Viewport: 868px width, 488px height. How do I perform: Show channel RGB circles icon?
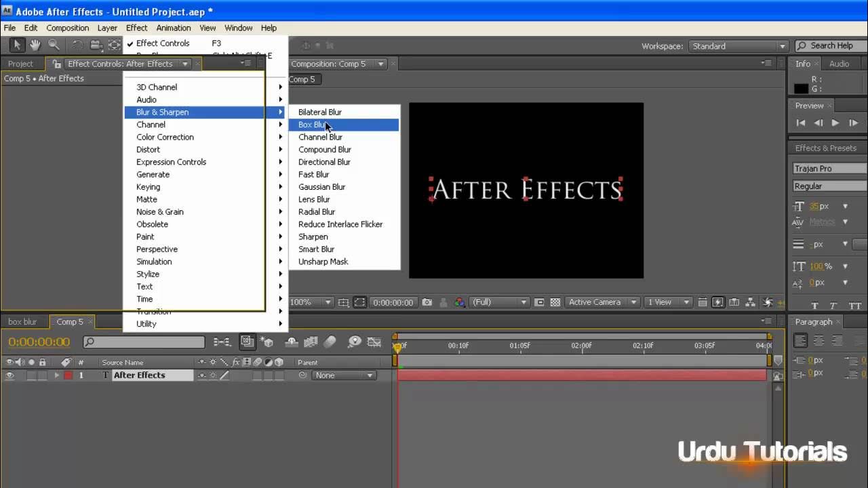[x=460, y=302]
